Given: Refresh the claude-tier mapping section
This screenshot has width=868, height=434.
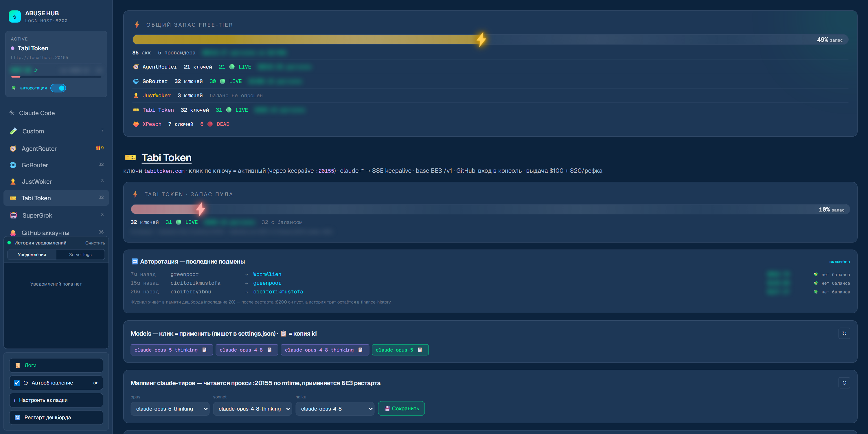Looking at the screenshot, I should pyautogui.click(x=844, y=383).
